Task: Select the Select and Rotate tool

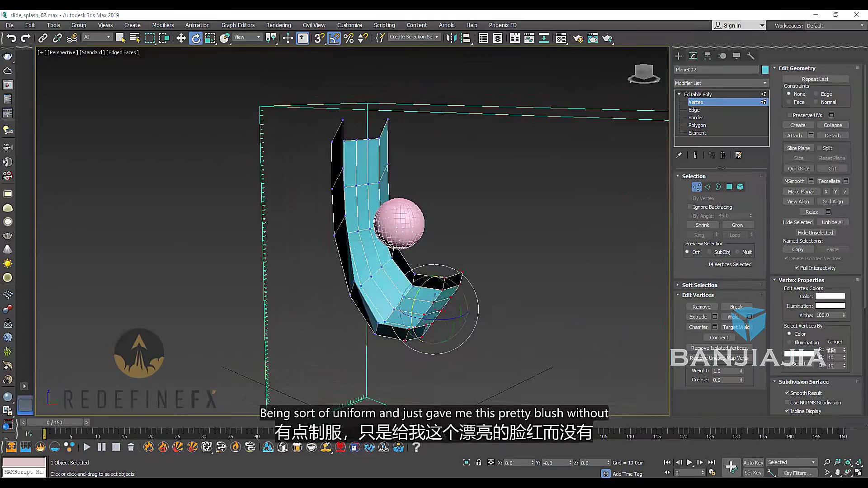Action: coord(196,38)
